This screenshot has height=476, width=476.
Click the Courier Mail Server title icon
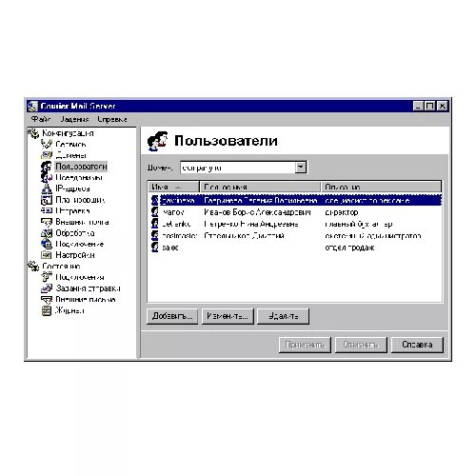tap(32, 106)
